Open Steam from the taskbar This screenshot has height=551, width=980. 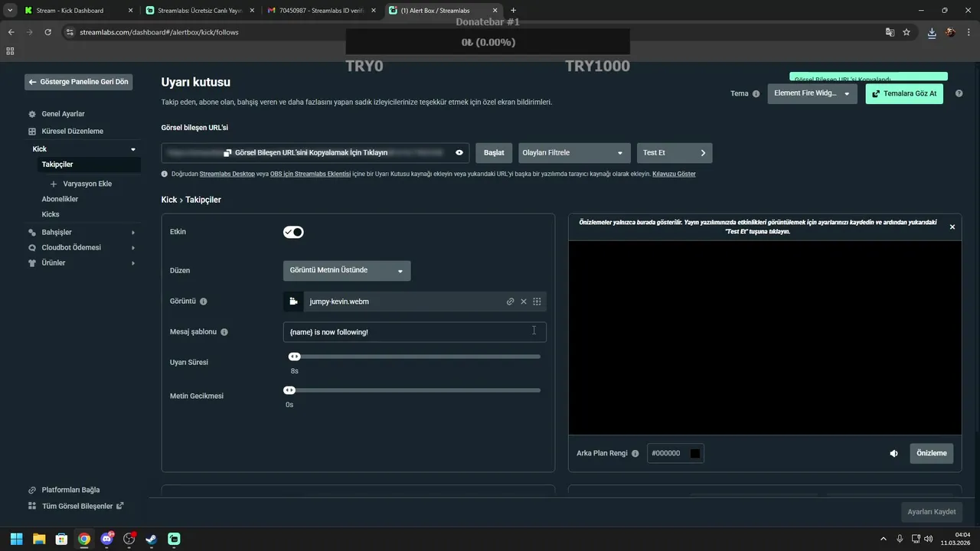coord(152,539)
